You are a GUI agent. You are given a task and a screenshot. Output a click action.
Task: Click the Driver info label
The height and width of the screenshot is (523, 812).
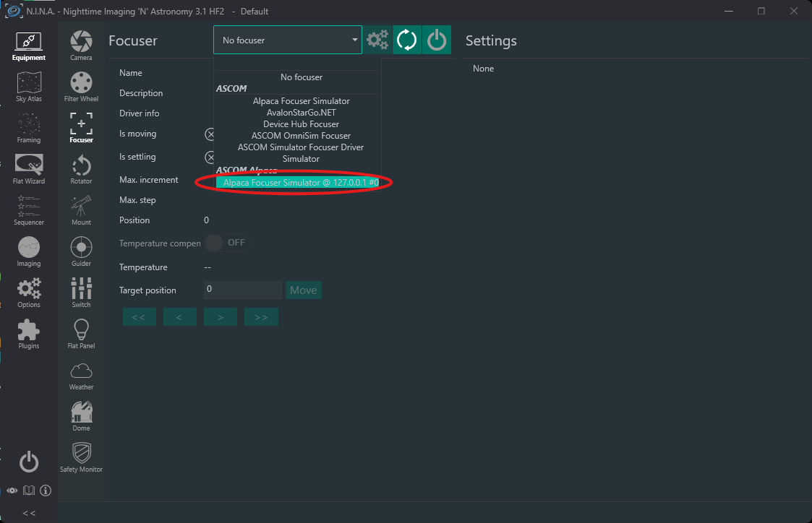(140, 113)
